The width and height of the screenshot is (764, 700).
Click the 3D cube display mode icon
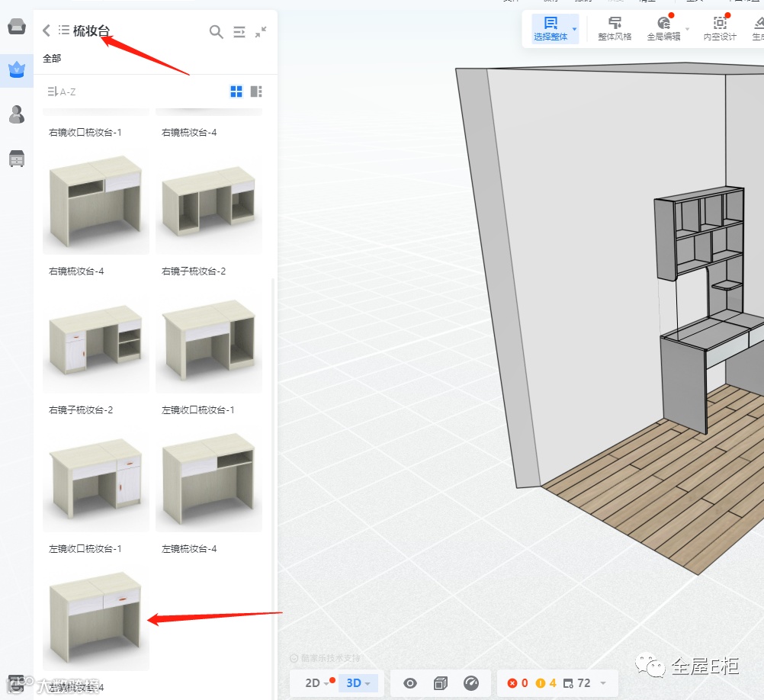coord(441,683)
